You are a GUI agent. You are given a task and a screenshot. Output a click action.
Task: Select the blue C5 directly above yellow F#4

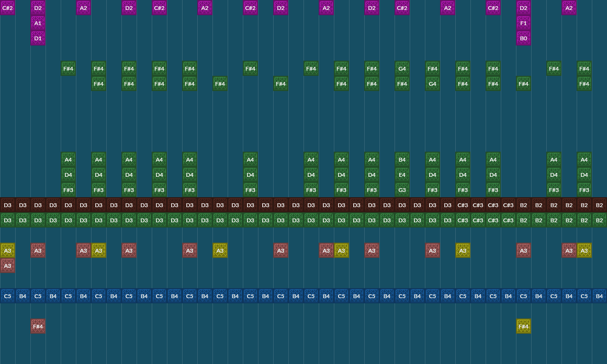(524, 296)
